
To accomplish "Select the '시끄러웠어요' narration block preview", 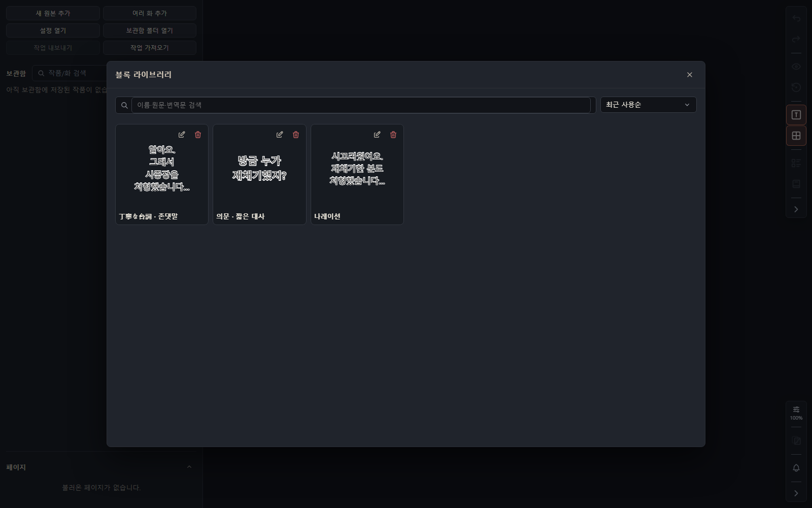I will tap(357, 168).
